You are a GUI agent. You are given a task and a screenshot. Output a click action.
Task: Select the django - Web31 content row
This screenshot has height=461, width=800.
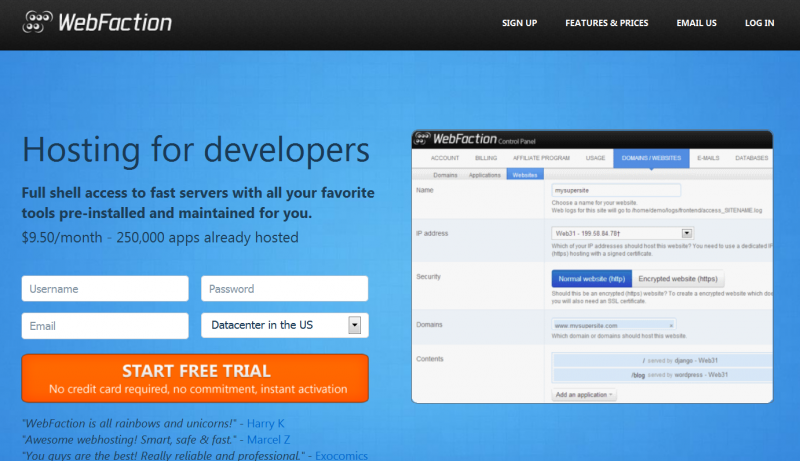pos(663,361)
